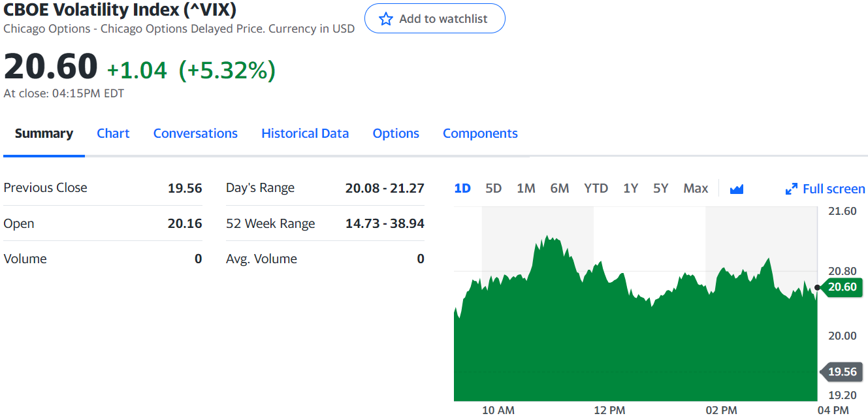
Task: Click the 20.80 y-axis label
Action: pos(842,271)
